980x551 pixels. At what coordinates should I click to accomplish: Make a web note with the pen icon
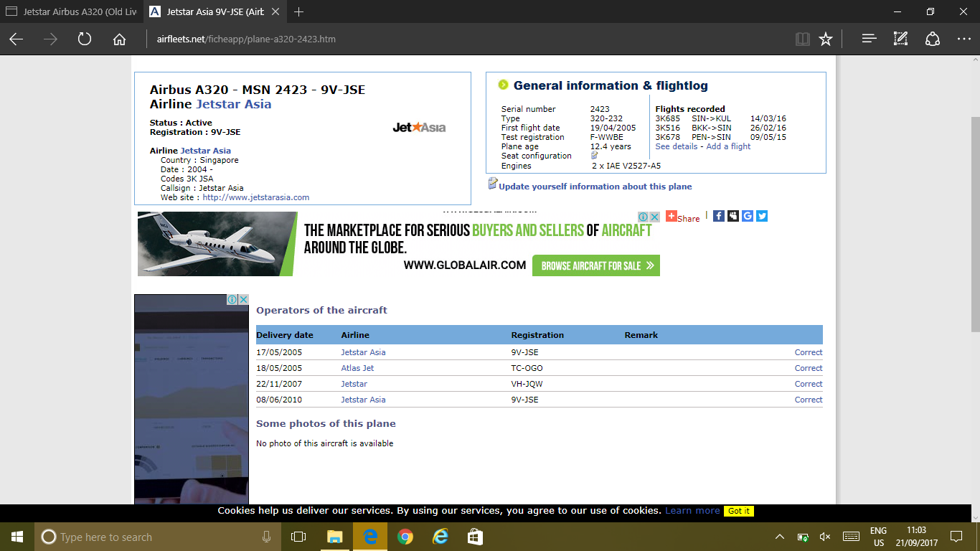(x=900, y=39)
